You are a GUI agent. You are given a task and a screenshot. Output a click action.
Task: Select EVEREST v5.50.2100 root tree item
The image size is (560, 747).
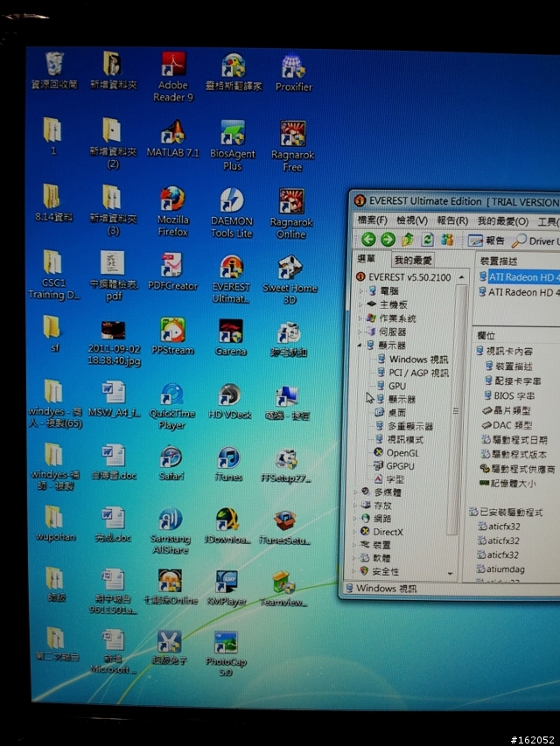click(x=404, y=276)
